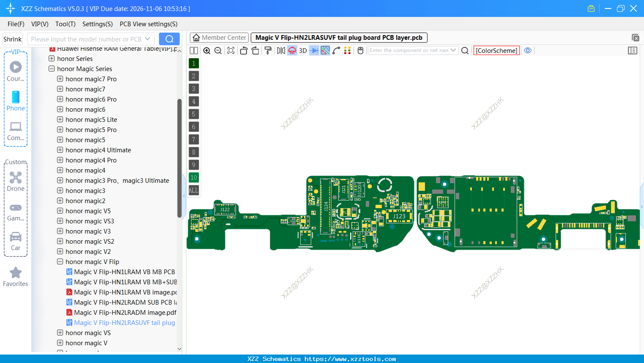Collapse the honor magic V Flip folder
Viewport: 644px width, 363px height.
(60, 261)
